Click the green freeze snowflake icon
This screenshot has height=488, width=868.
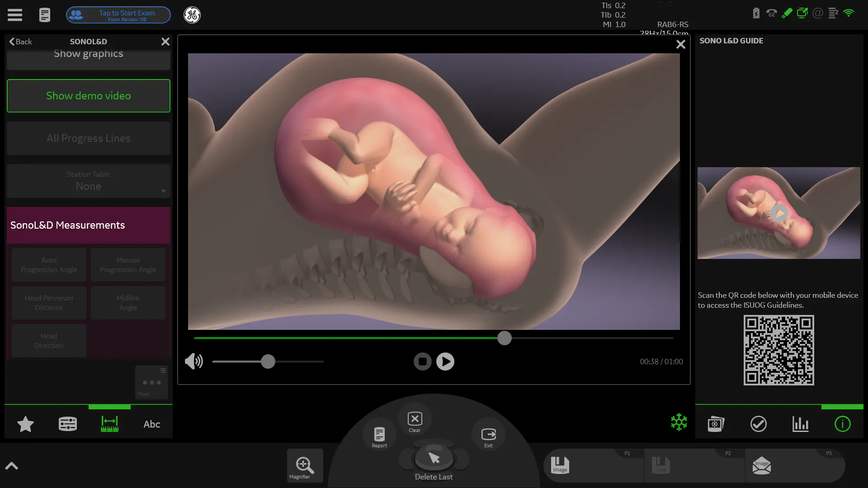point(679,422)
